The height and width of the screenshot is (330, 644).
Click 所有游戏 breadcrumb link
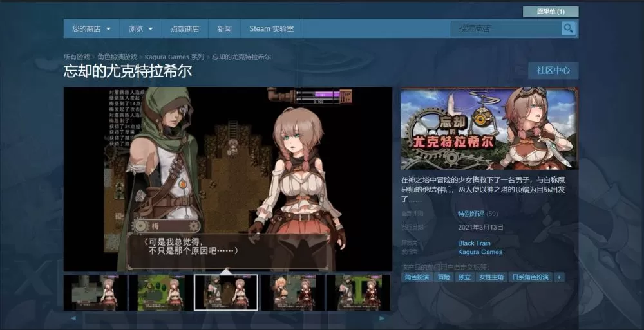[x=77, y=57]
